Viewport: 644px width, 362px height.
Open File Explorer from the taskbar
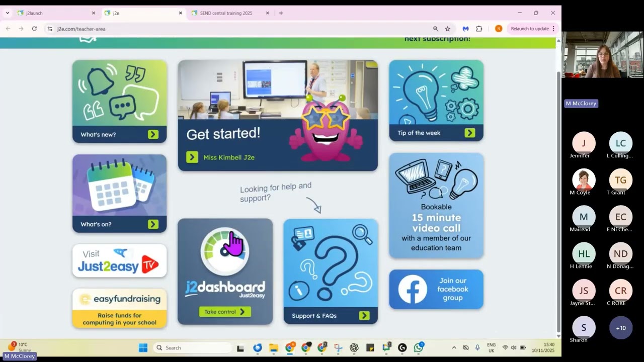[274, 347]
